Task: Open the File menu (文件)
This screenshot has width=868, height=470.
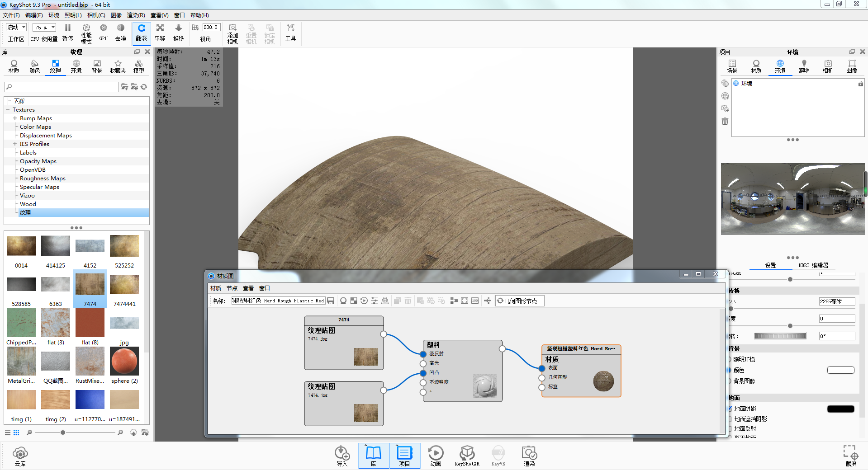Action: tap(11, 15)
